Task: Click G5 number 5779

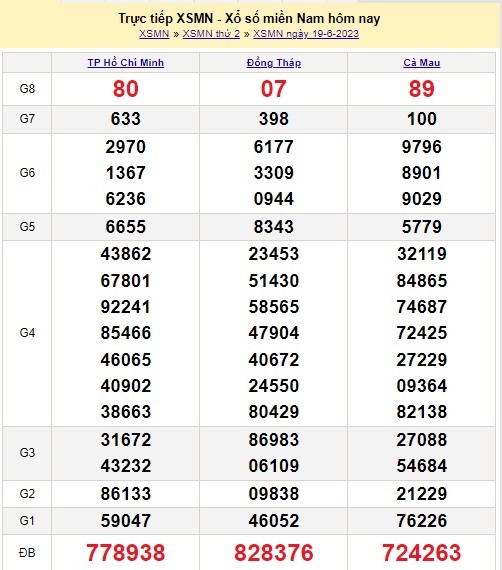Action: tap(422, 226)
